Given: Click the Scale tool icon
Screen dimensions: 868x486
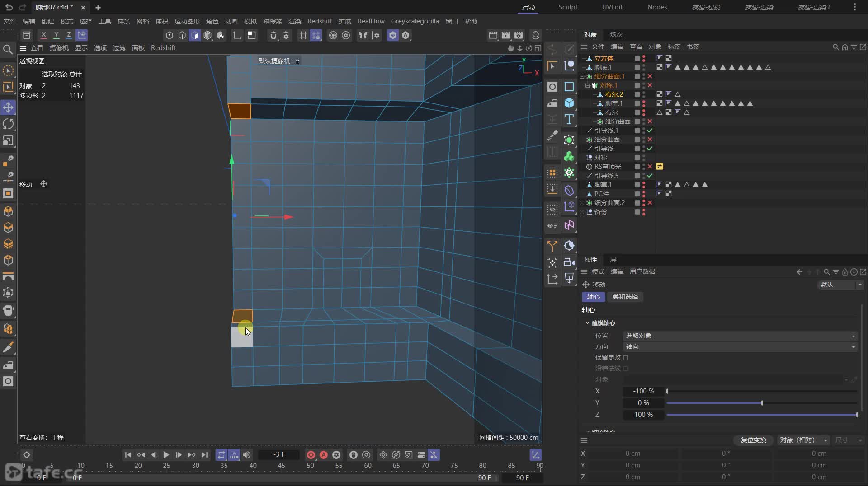Looking at the screenshot, I should (8, 140).
